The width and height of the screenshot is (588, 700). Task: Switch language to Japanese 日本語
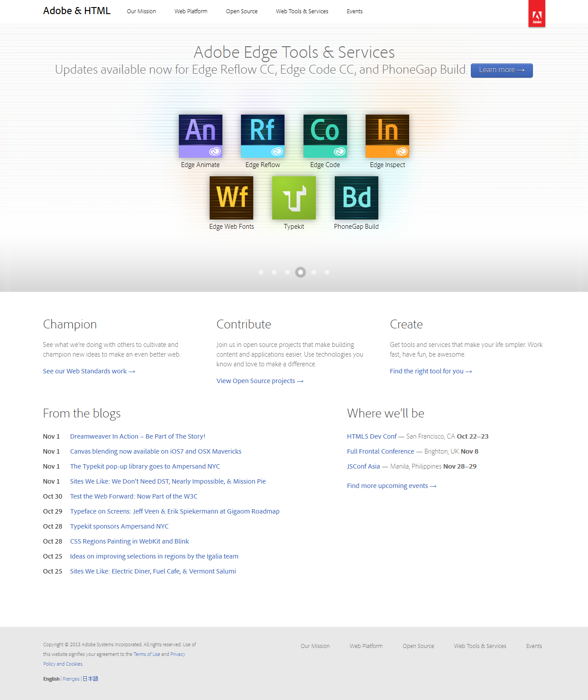[x=90, y=679]
